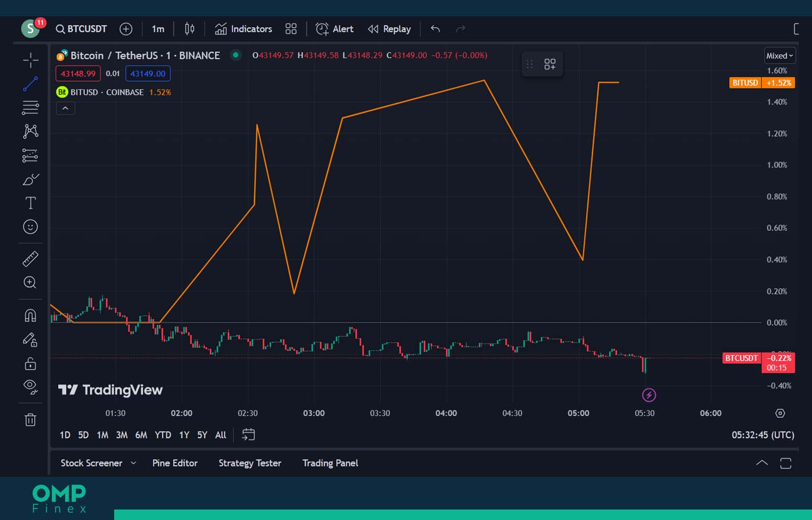This screenshot has height=520, width=812.
Task: Click the purple lightning event marker
Action: tap(649, 395)
